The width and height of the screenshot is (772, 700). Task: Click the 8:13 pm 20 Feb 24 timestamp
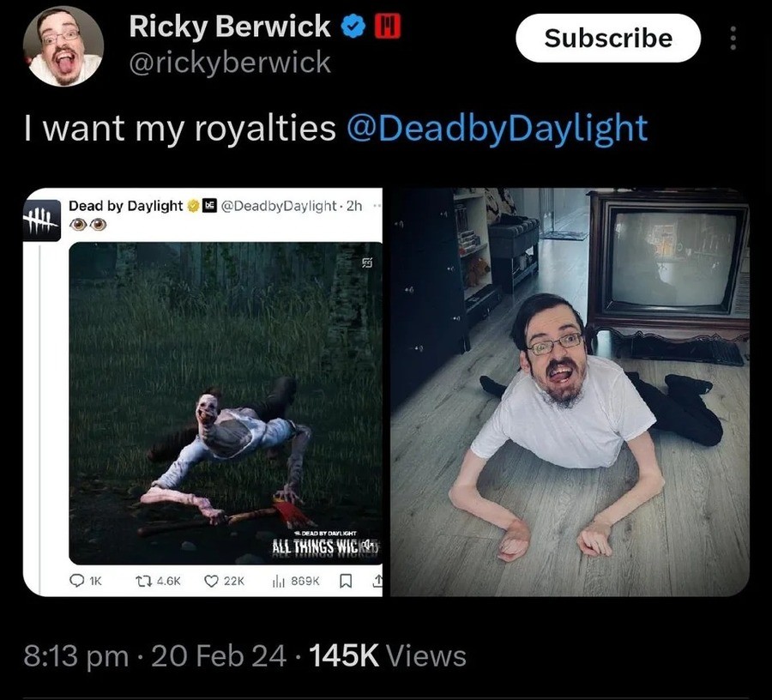(x=154, y=656)
